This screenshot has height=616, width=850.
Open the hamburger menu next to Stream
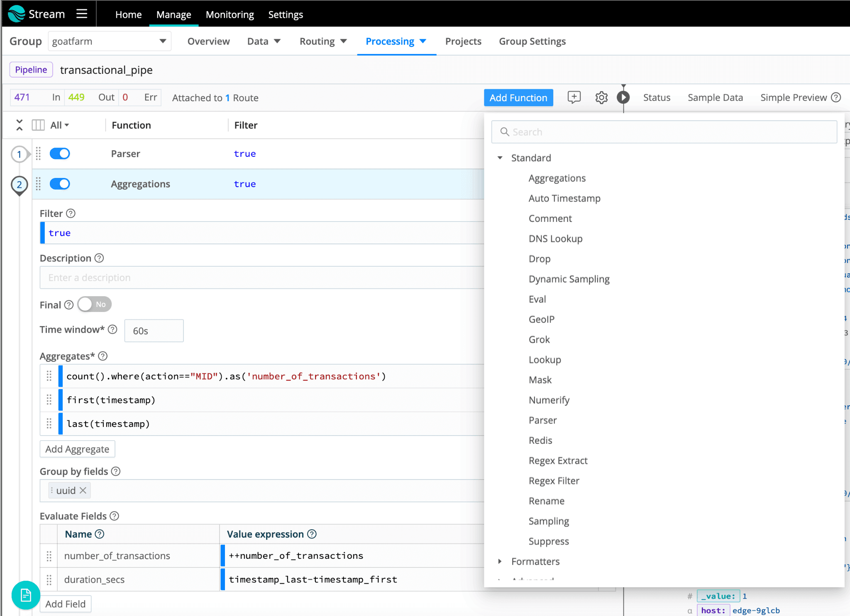coord(82,14)
